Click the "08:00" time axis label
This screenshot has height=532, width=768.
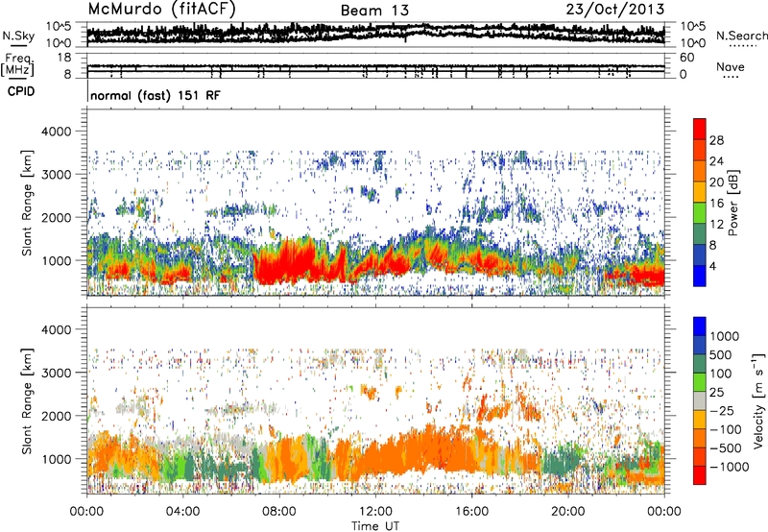click(278, 512)
